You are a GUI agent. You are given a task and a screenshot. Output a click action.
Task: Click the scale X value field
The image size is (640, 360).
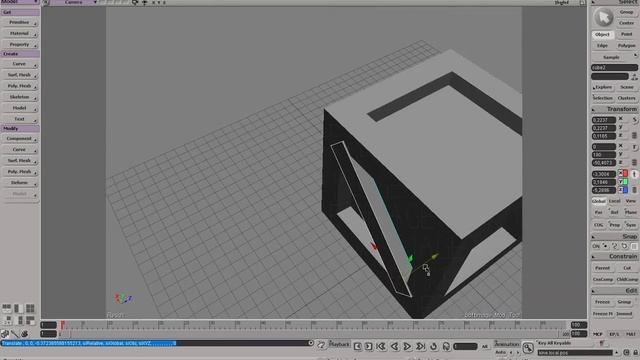(604, 120)
